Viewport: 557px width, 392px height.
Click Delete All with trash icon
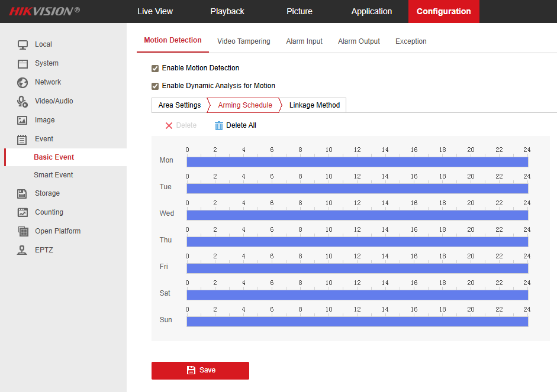(236, 125)
